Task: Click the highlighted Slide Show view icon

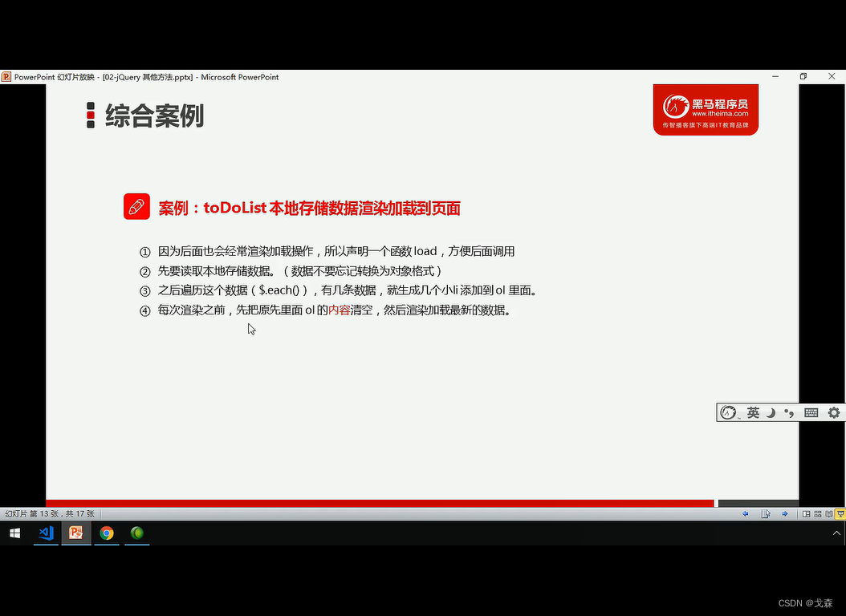Action: pos(840,513)
